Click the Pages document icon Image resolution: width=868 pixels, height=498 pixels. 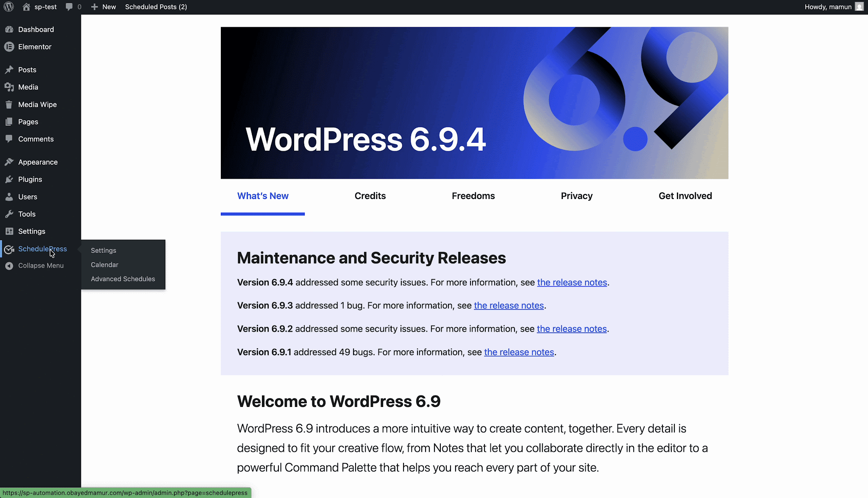(x=9, y=122)
